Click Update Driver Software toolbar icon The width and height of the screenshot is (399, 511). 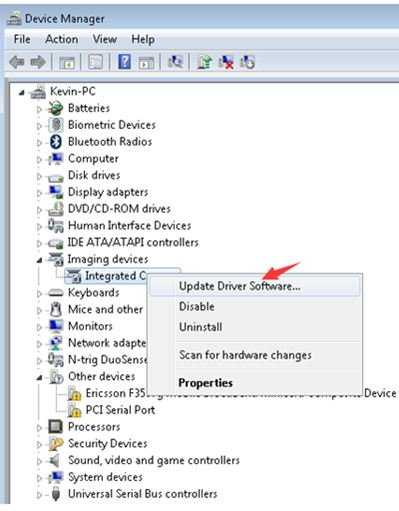point(204,62)
